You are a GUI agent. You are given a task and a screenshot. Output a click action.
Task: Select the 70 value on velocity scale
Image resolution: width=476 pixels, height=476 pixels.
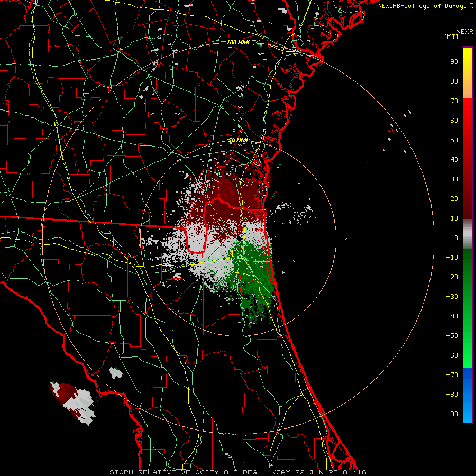[x=454, y=101]
